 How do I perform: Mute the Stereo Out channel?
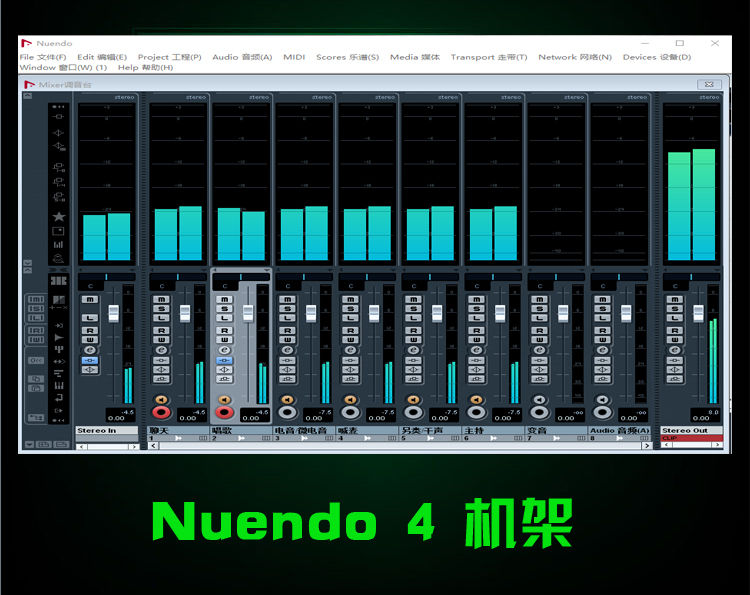point(674,299)
